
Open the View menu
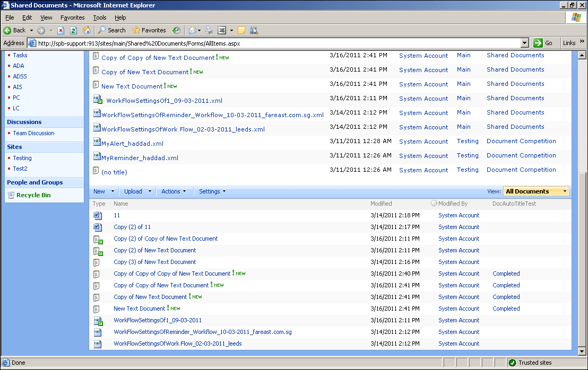(x=47, y=17)
